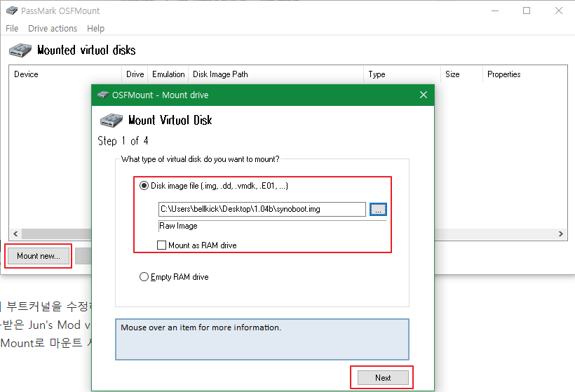
Task: Click the disk image path input field
Action: point(262,209)
